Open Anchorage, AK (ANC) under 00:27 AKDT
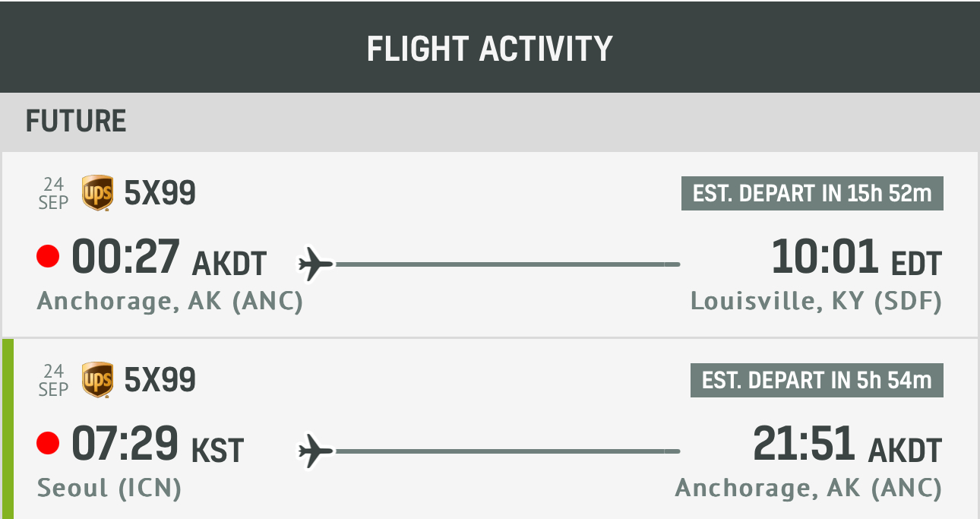The image size is (980, 519). (x=170, y=301)
